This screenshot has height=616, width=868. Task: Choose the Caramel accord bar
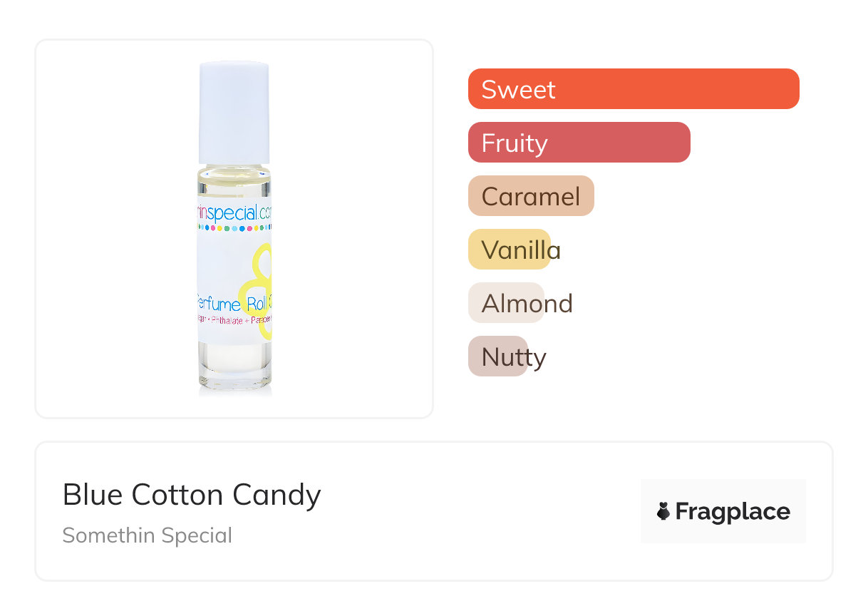click(531, 196)
